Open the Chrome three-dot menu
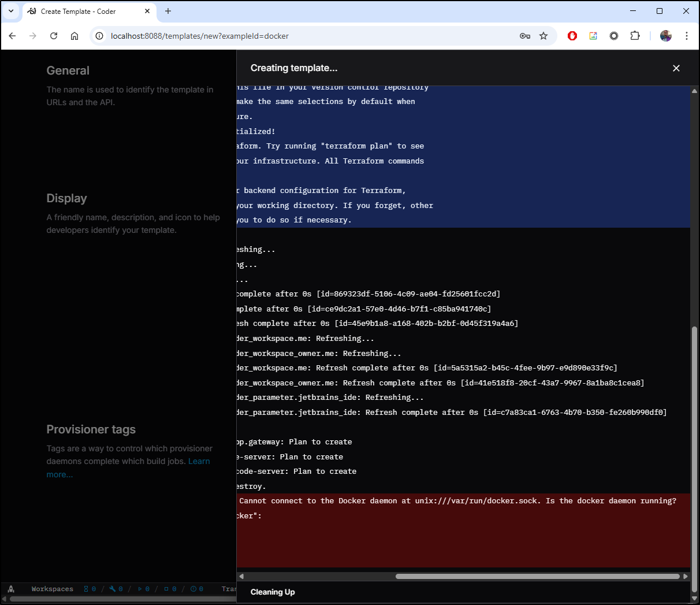Viewport: 700px width, 605px height. click(x=687, y=36)
